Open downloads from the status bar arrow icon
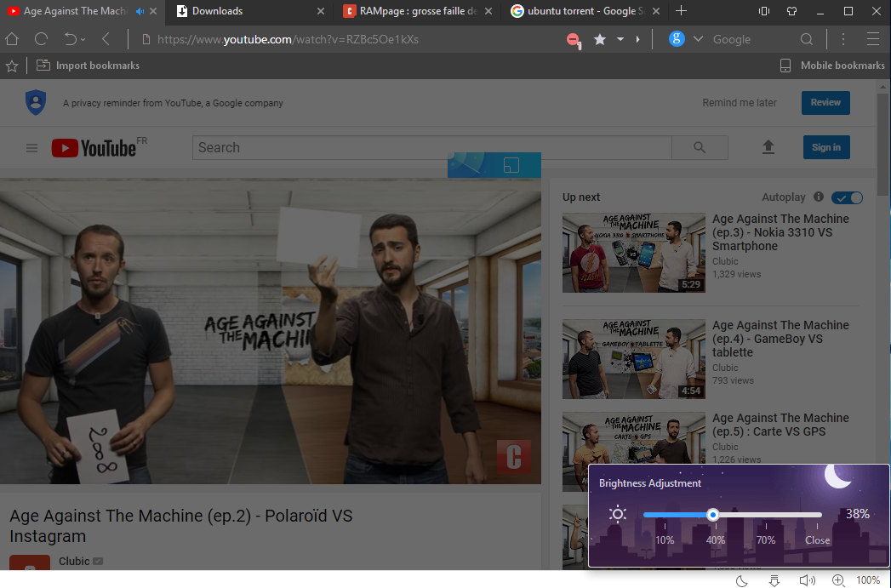The image size is (891, 588). (x=774, y=579)
